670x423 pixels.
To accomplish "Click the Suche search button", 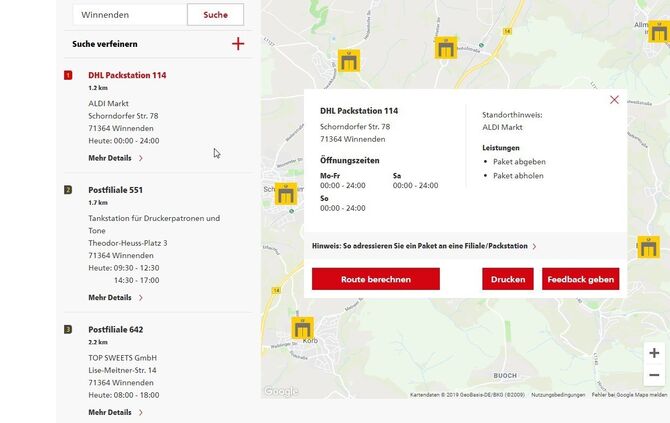I will coord(215,15).
